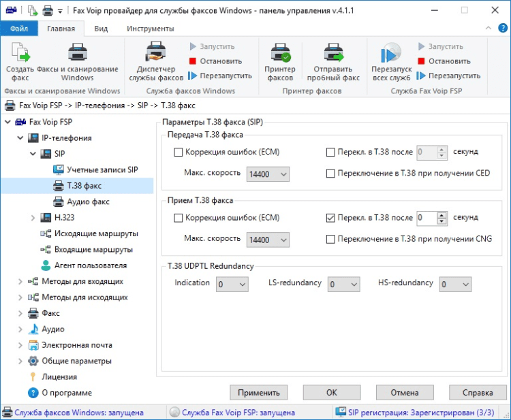Open Диспетчер службы факсов

[156, 61]
